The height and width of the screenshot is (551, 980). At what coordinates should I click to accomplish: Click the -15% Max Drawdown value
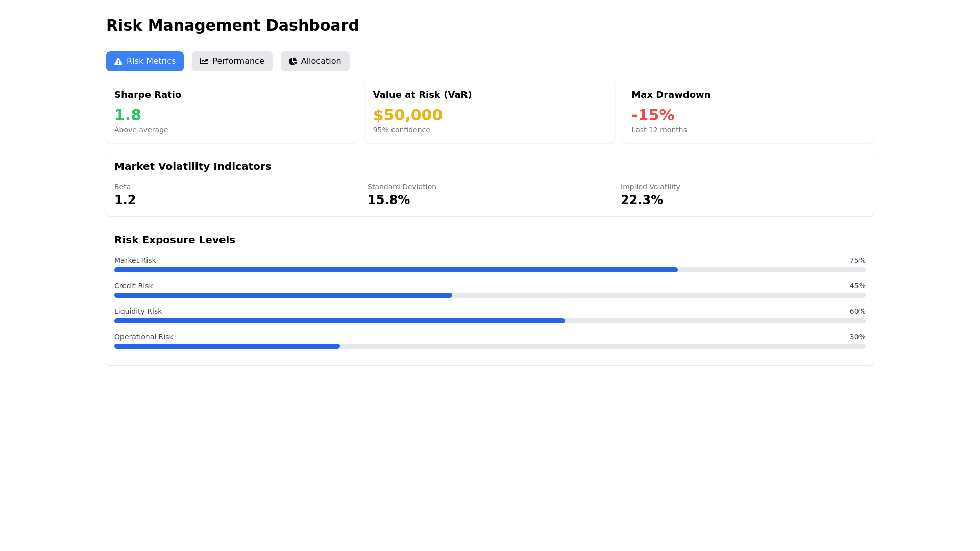[653, 115]
